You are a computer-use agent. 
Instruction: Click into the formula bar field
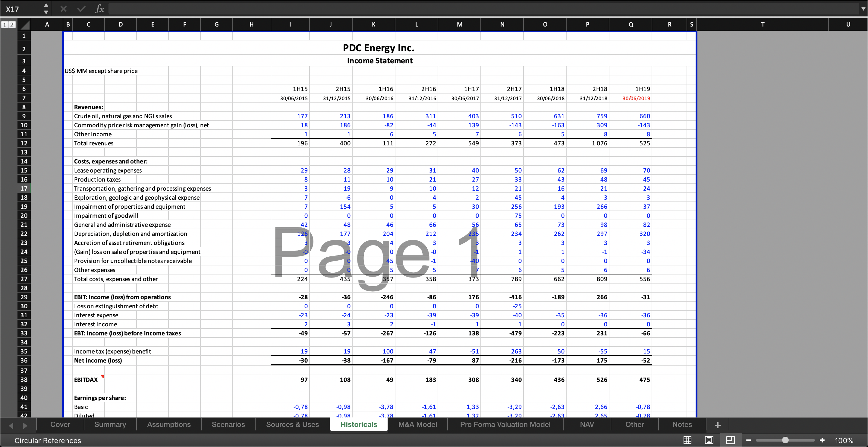[x=483, y=9]
